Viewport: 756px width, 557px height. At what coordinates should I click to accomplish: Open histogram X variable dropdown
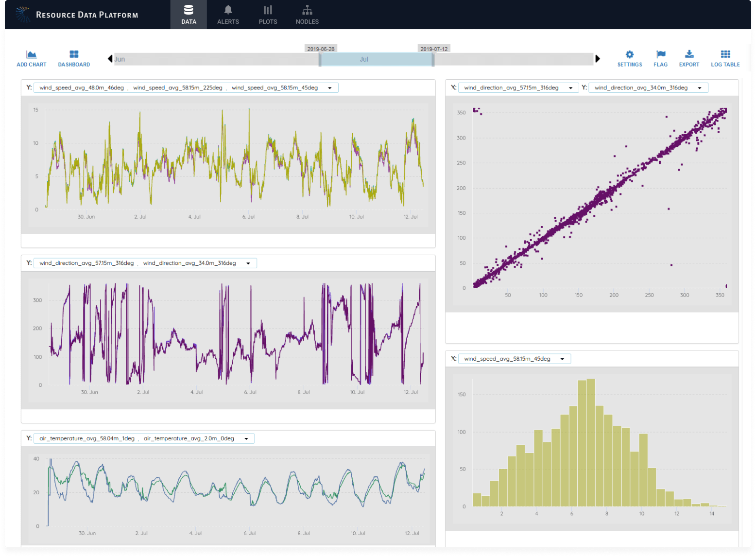pos(563,359)
